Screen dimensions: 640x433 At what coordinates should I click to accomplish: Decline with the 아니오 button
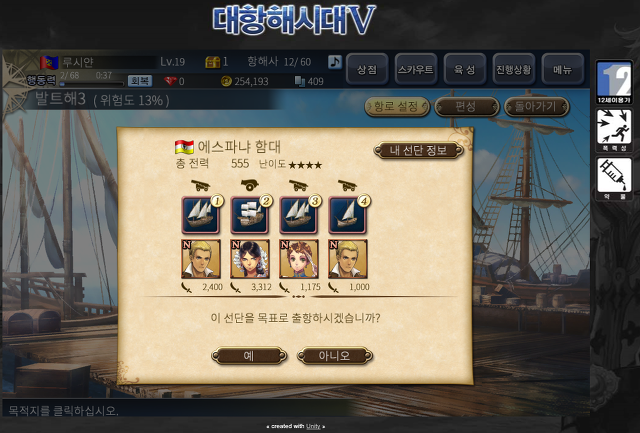click(335, 356)
